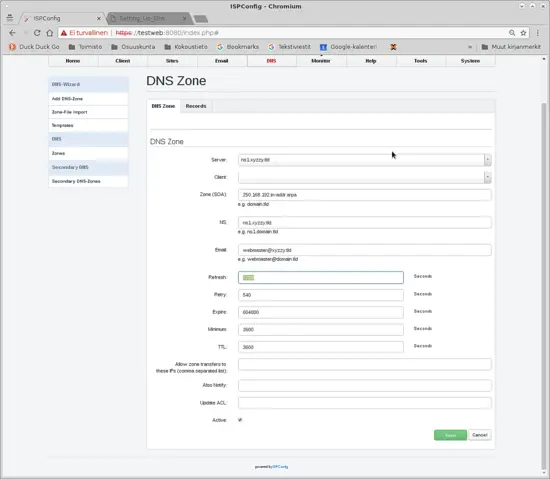Click the browser address bar URL
Screen dimensions: 550x479
[167, 33]
